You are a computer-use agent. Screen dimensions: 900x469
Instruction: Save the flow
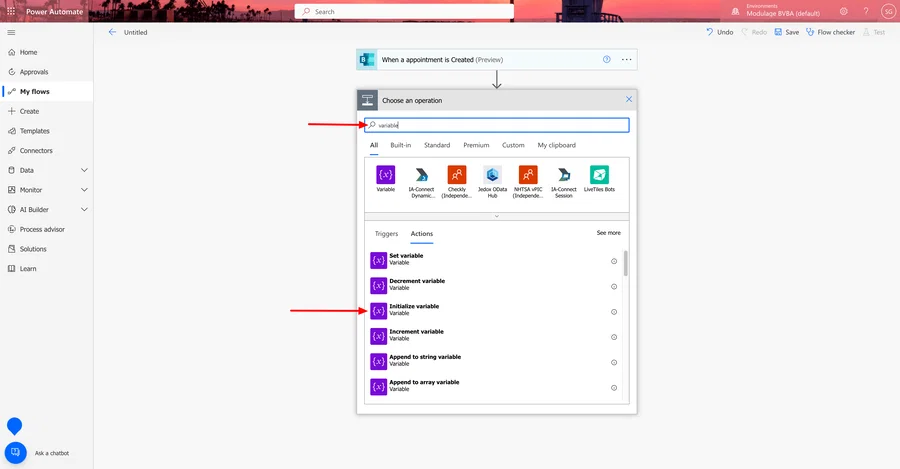(x=786, y=32)
